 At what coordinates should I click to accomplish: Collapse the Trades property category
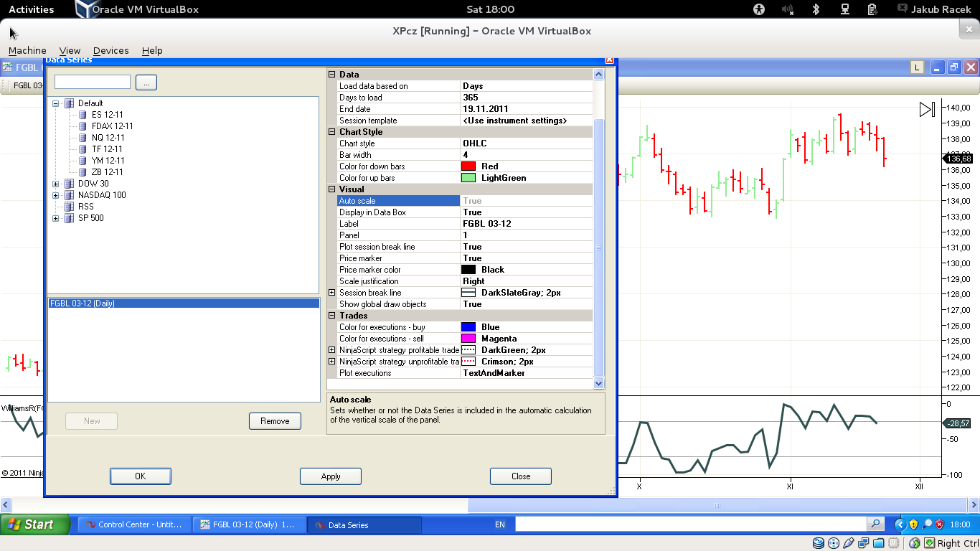pyautogui.click(x=332, y=316)
